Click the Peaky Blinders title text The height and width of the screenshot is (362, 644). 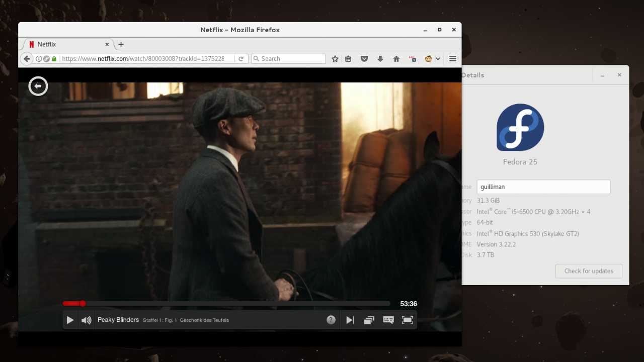coord(118,320)
